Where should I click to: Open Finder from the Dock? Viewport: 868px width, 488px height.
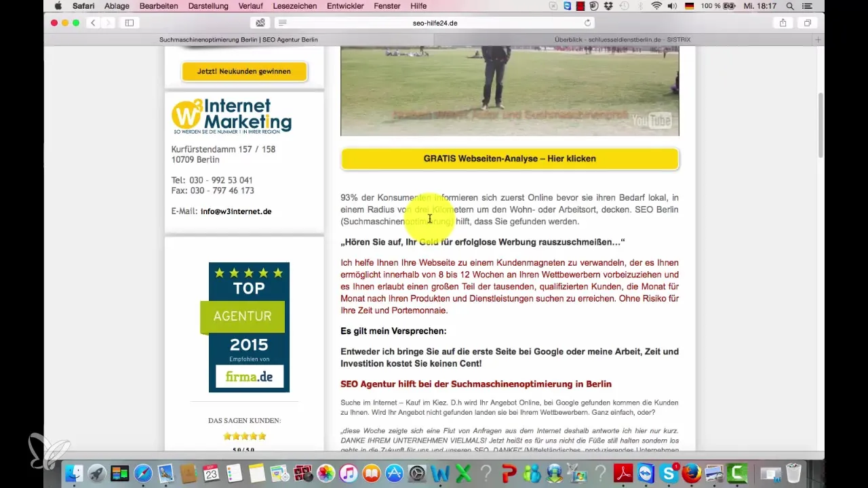tap(75, 473)
